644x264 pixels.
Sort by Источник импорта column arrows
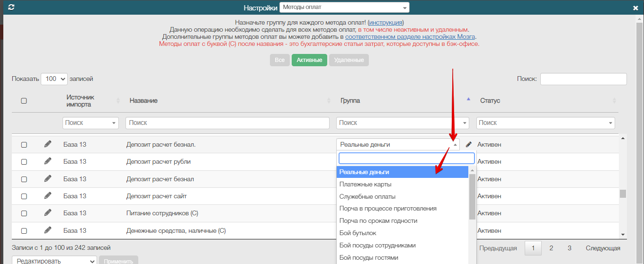118,101
